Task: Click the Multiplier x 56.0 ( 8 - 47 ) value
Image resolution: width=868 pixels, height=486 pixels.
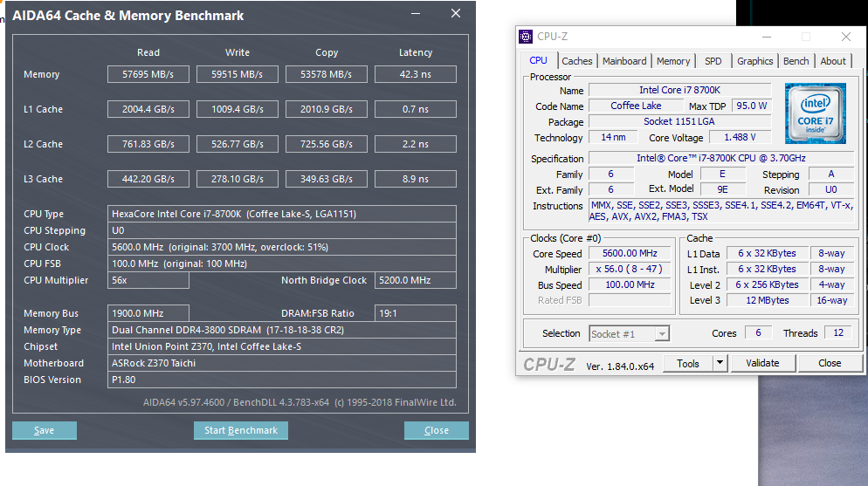Action: (x=630, y=270)
